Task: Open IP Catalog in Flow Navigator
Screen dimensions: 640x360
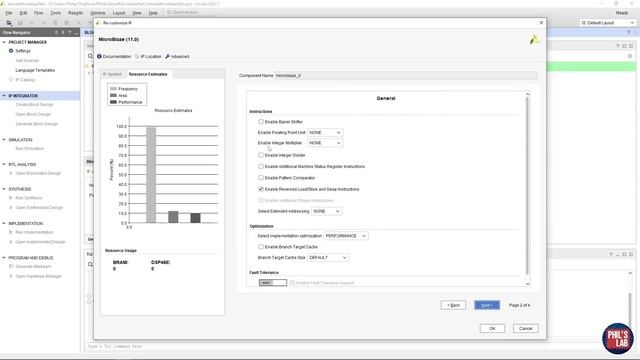Action: coord(25,80)
